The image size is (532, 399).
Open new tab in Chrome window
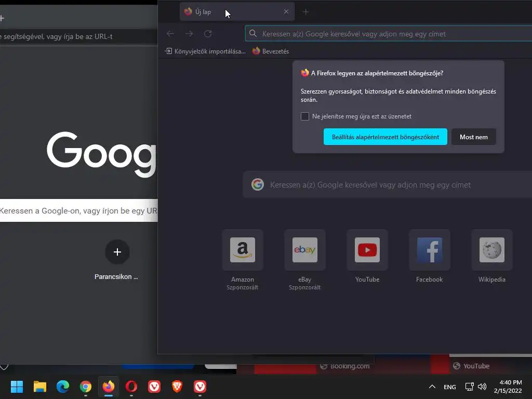(2, 18)
